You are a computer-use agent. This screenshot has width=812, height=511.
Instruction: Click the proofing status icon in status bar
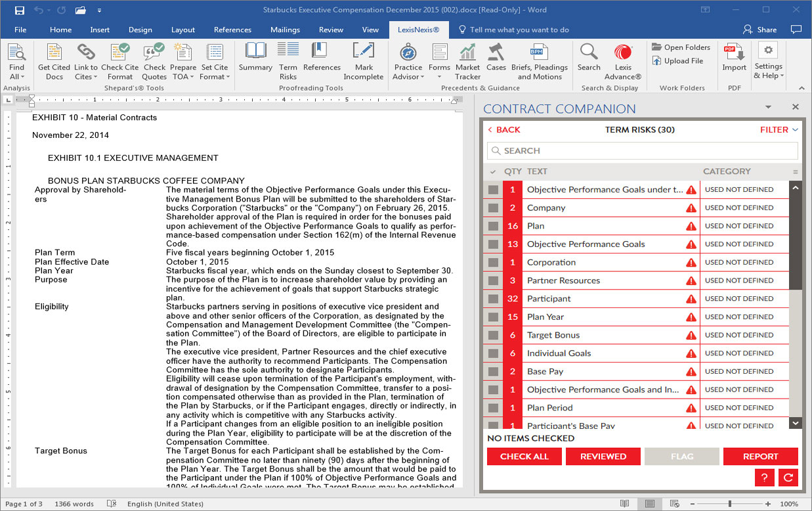112,504
